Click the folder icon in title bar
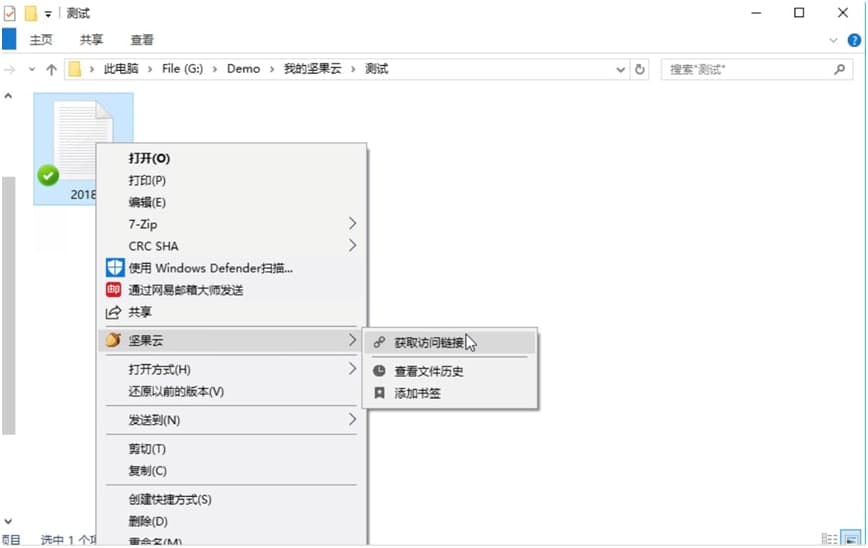The image size is (868, 548). pos(31,13)
